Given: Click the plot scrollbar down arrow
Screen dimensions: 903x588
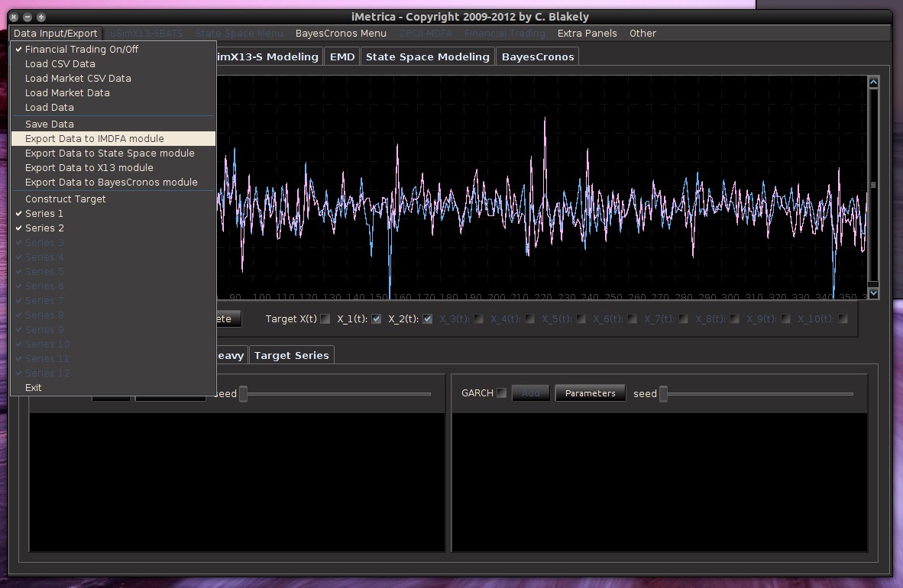Looking at the screenshot, I should click(873, 293).
